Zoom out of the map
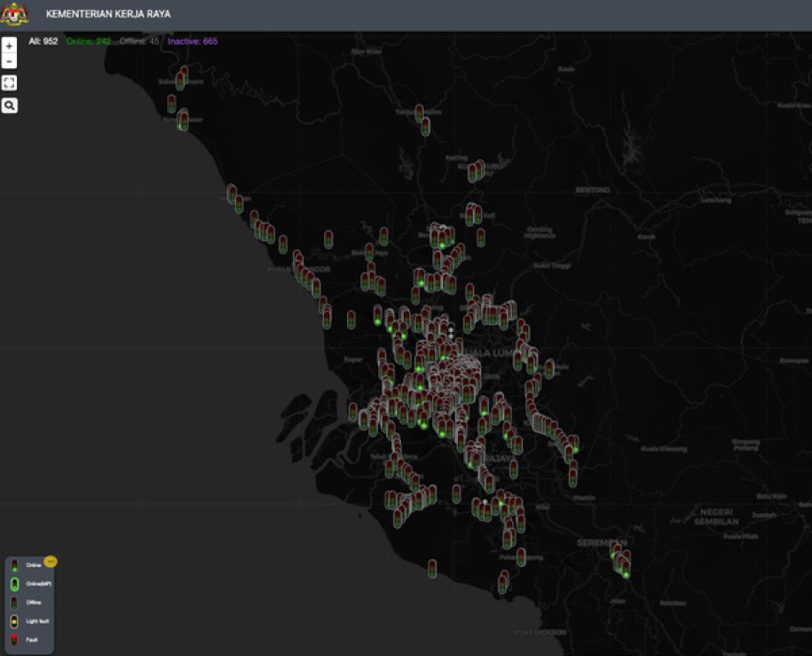This screenshot has width=812, height=656. click(9, 61)
